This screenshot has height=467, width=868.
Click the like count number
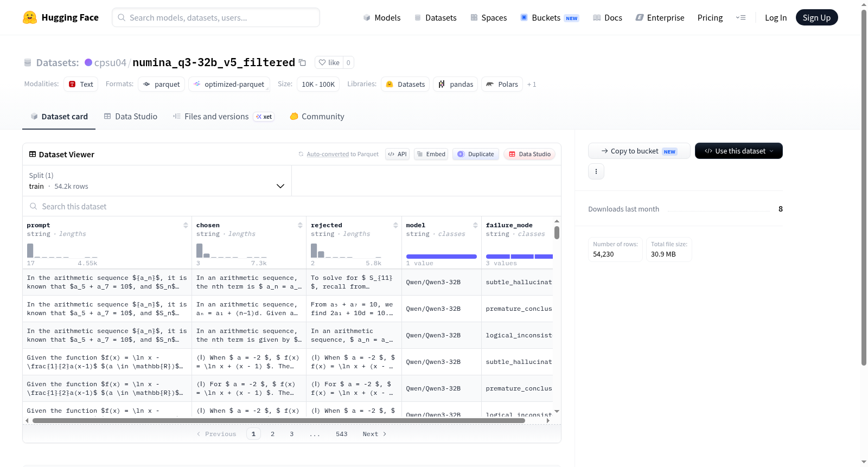click(348, 62)
